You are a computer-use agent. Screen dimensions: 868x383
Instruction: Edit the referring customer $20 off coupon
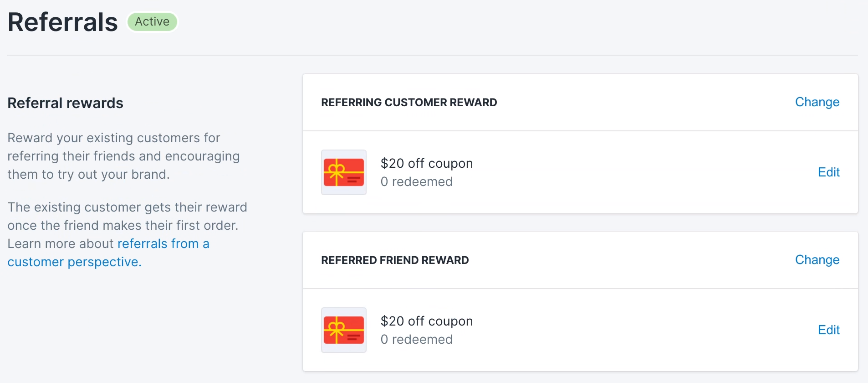tap(828, 172)
